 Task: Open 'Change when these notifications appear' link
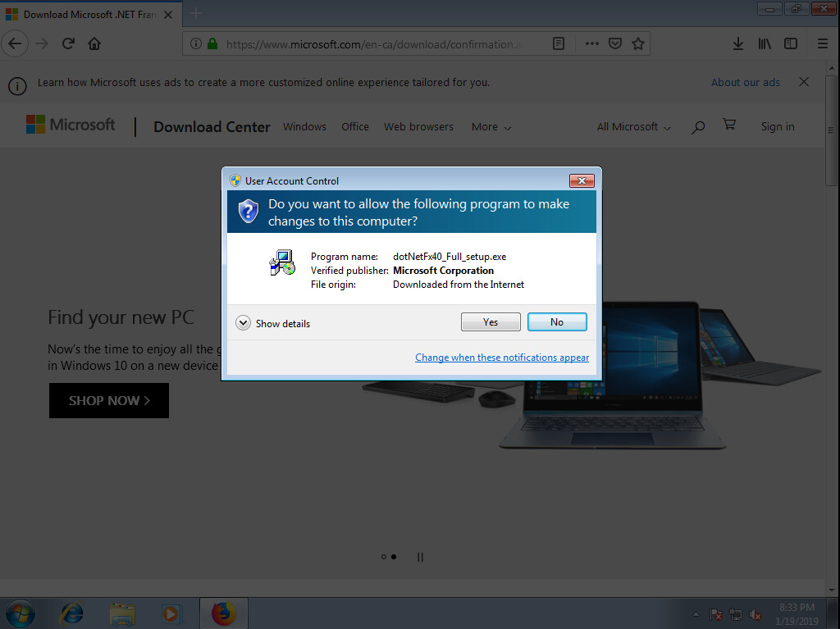point(502,358)
